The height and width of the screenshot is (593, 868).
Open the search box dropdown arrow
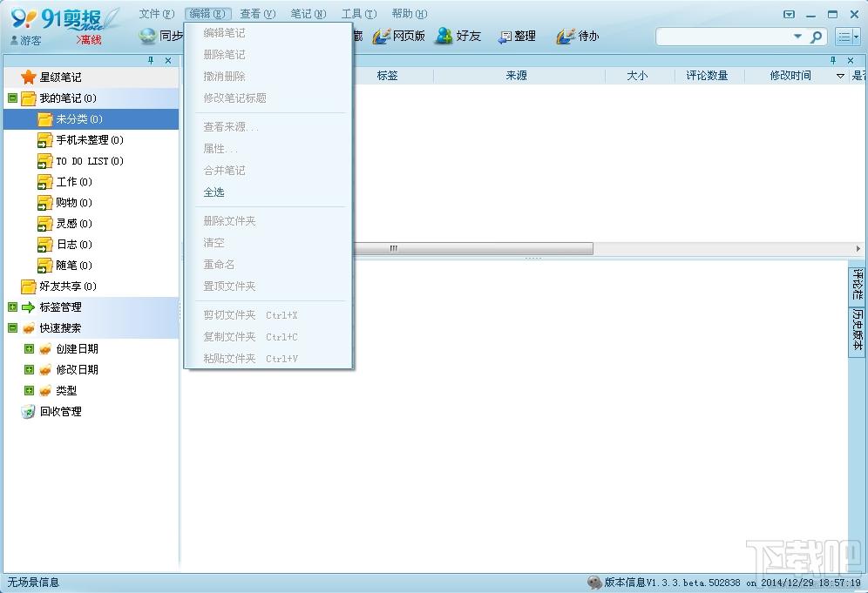[797, 37]
